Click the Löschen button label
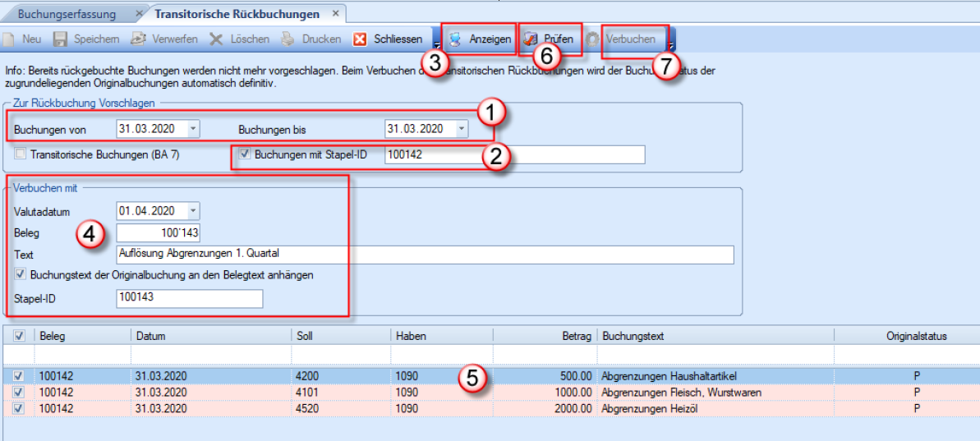980x441 pixels. [250, 39]
